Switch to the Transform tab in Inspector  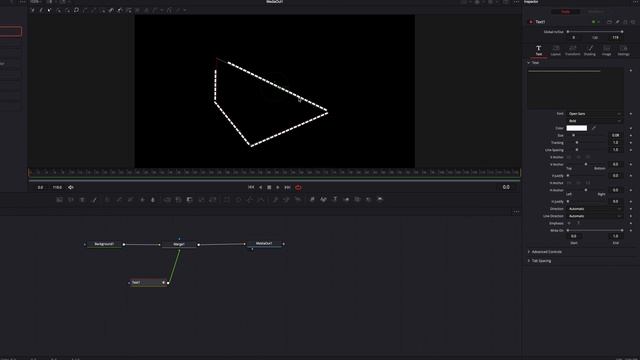(x=573, y=50)
